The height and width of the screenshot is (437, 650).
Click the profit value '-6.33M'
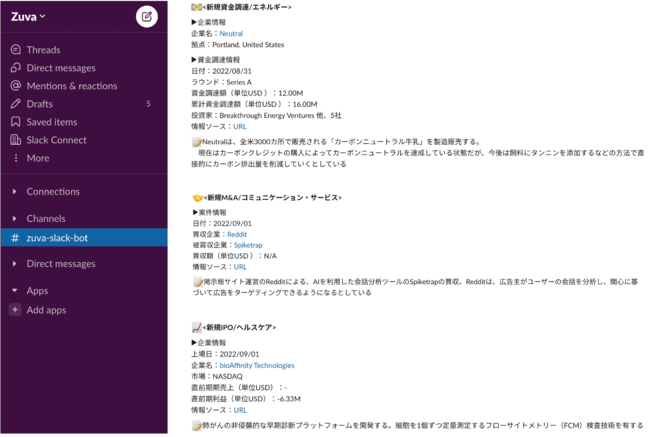pyautogui.click(x=289, y=399)
